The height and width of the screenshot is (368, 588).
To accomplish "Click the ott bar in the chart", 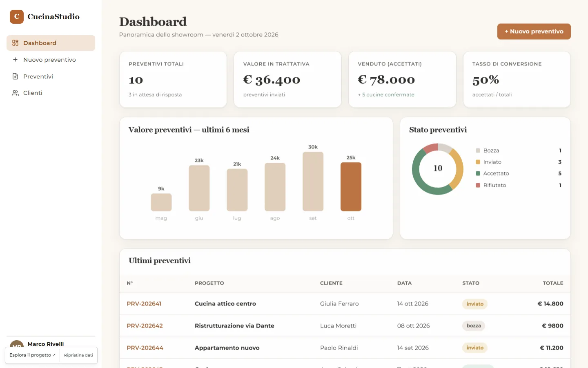I will pyautogui.click(x=351, y=187).
